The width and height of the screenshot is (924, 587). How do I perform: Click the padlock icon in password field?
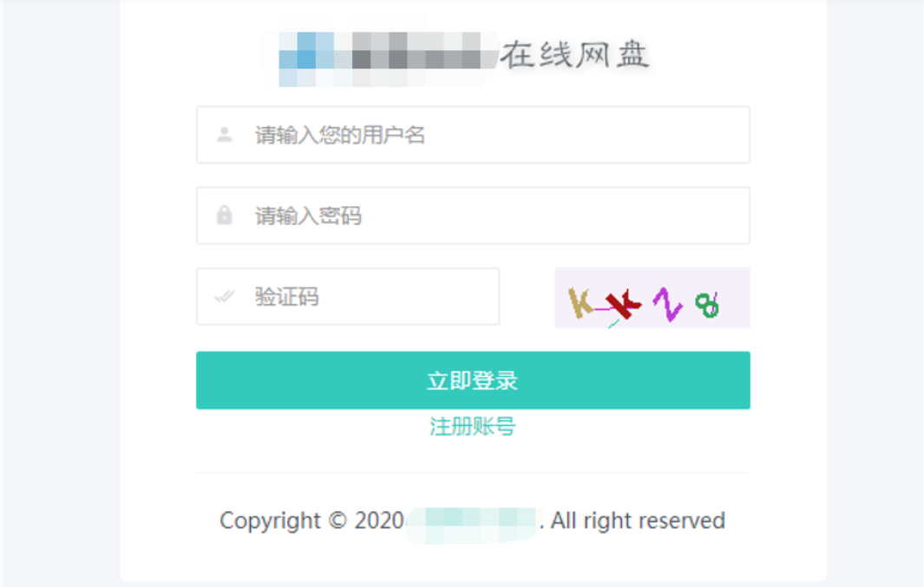[x=224, y=215]
